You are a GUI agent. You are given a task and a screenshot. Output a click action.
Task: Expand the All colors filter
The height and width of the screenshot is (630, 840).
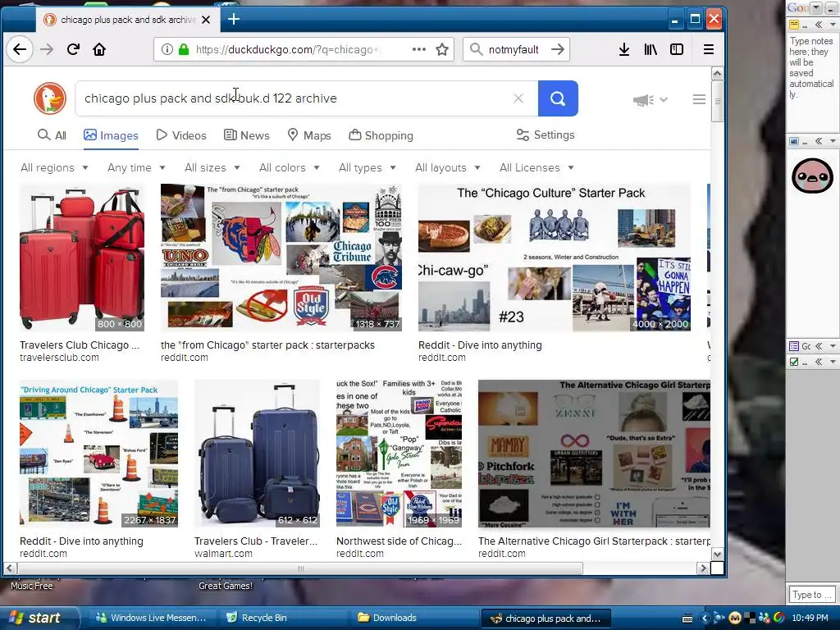(290, 167)
